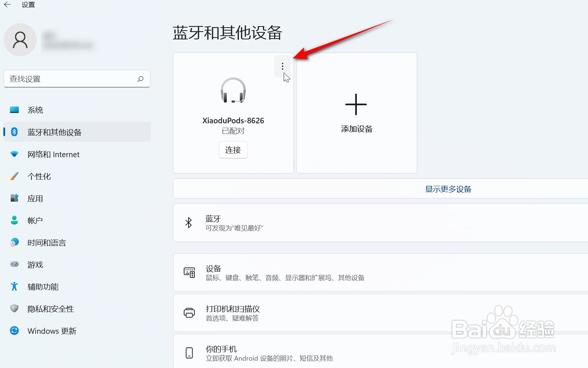Open 系统 settings via the monitor icon

click(x=14, y=109)
